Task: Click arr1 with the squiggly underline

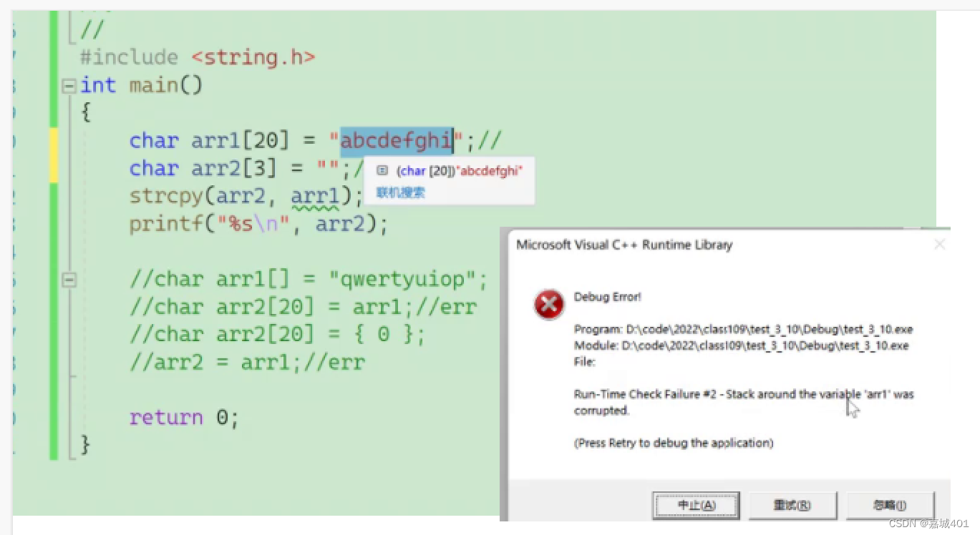Action: point(314,197)
